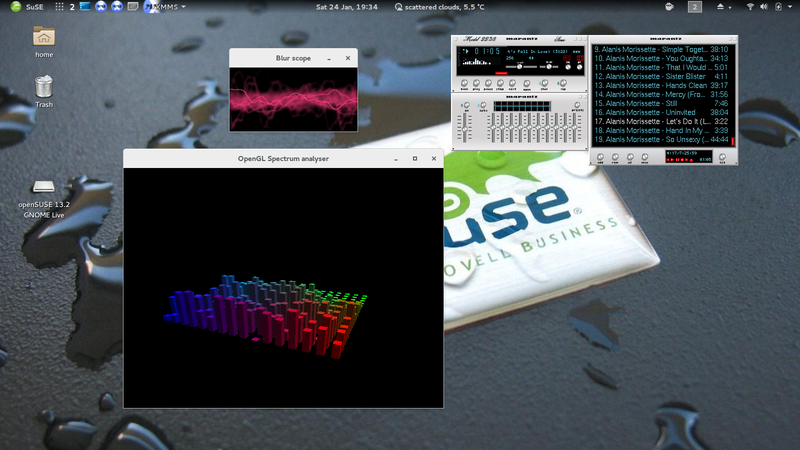Click the Trash desktop icon
This screenshot has height=450, width=800.
[44, 91]
